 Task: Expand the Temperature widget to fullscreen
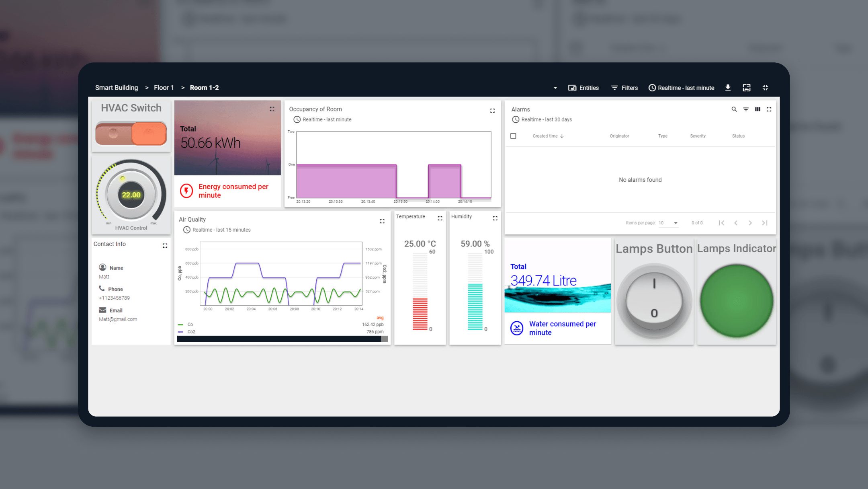coord(440,218)
